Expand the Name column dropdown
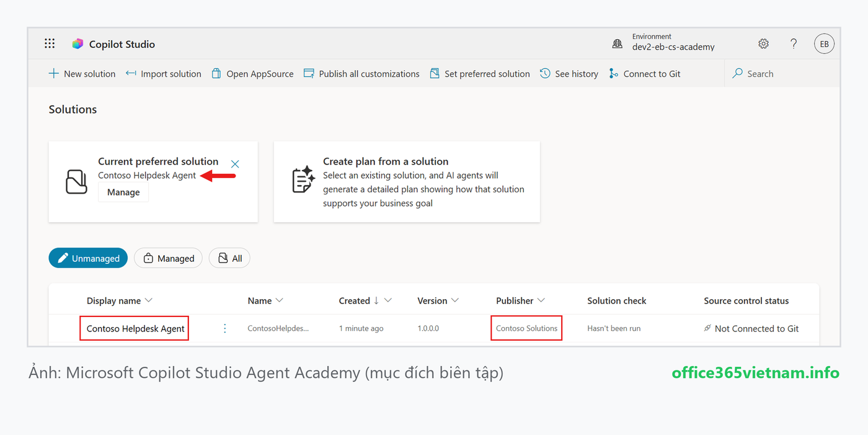This screenshot has height=435, width=868. [279, 300]
